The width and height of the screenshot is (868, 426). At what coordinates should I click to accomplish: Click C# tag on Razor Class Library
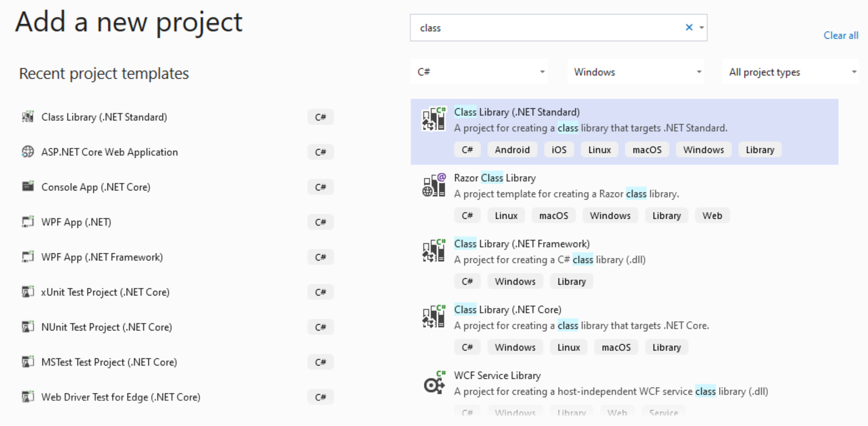click(467, 215)
